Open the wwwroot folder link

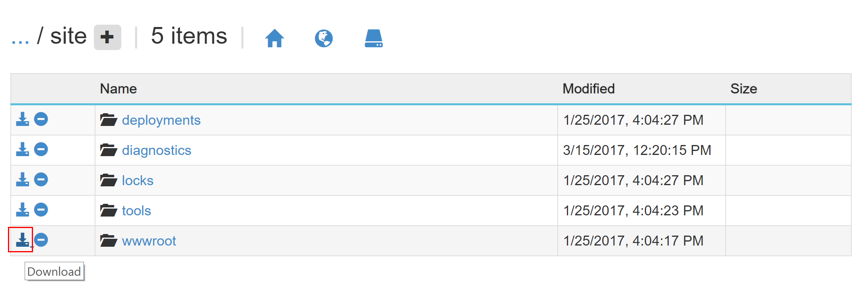tap(149, 241)
